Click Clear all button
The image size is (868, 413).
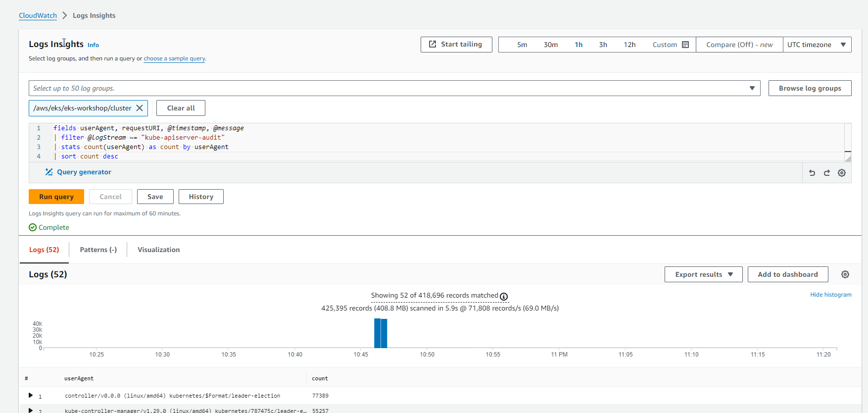point(181,108)
